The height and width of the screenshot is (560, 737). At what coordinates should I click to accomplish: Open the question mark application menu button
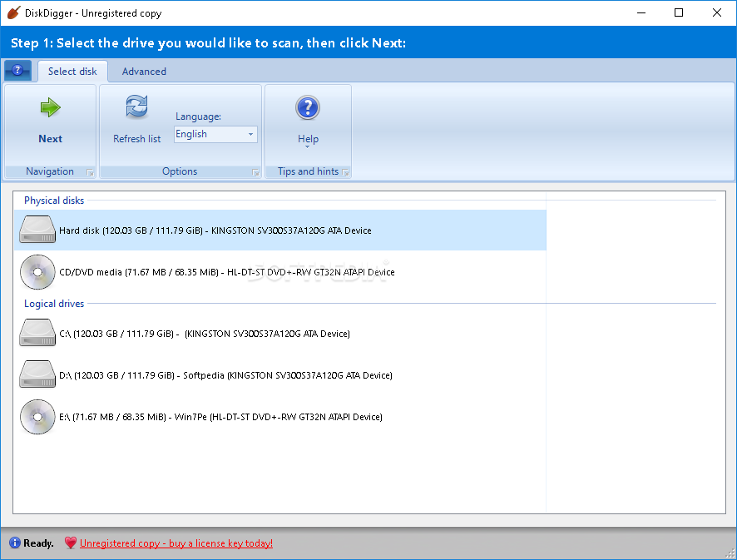pos(17,71)
